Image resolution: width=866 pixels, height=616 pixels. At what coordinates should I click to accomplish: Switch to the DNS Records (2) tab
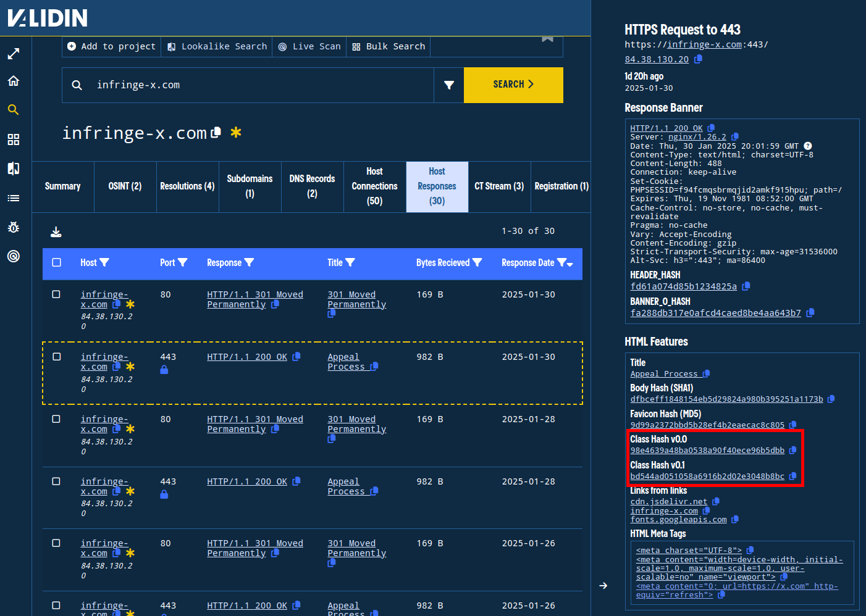pyautogui.click(x=312, y=186)
